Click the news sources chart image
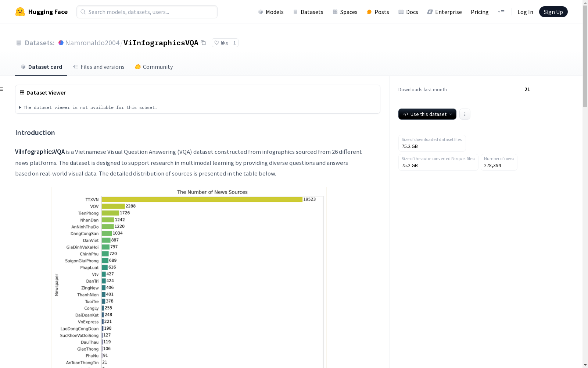The image size is (588, 368). tap(189, 277)
